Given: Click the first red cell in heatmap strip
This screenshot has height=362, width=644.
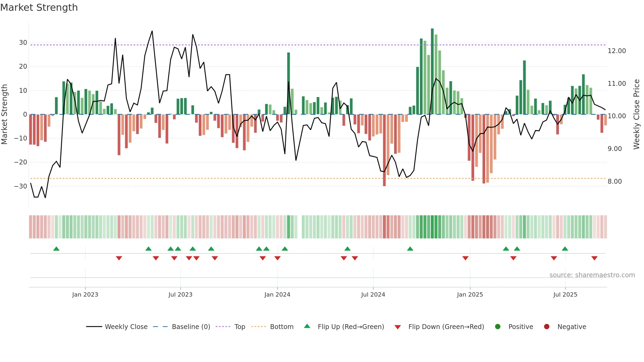Looking at the screenshot, I should click(31, 227).
